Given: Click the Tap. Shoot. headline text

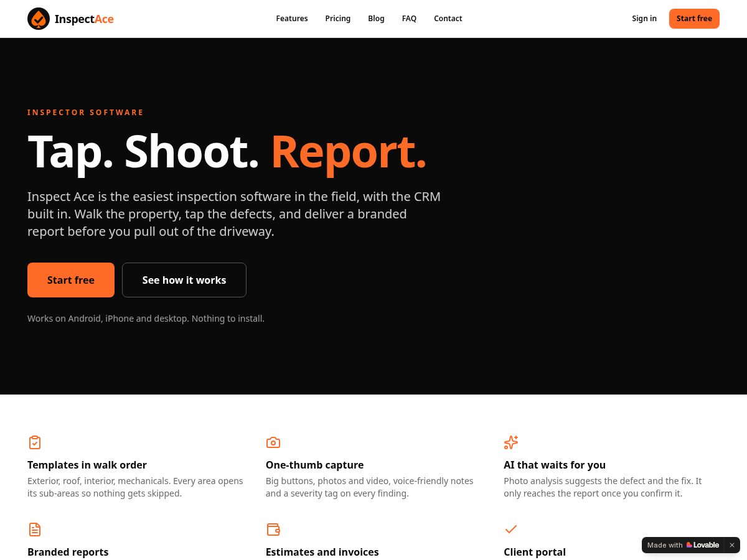Looking at the screenshot, I should coord(143,152).
